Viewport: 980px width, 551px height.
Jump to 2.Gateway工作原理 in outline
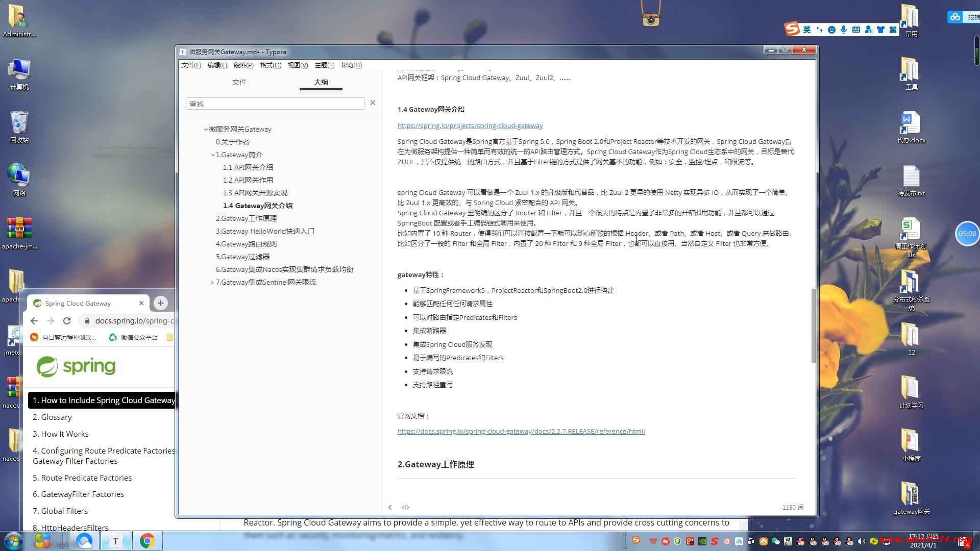[x=246, y=218]
